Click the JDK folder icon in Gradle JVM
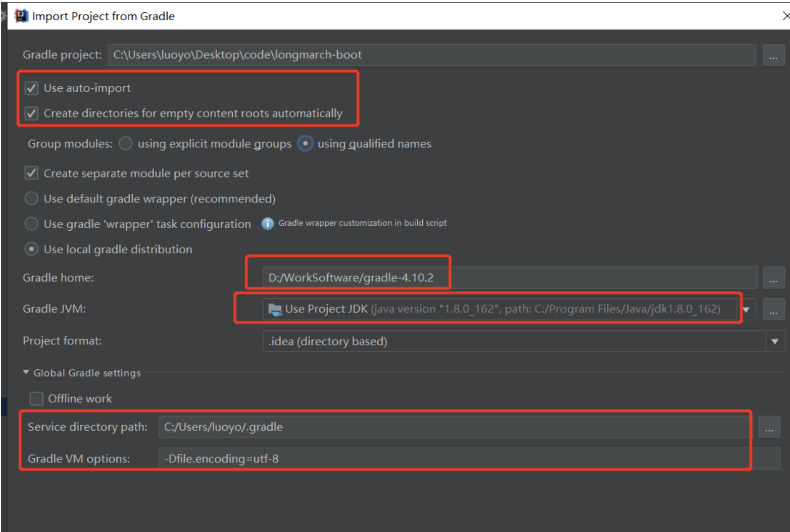 [x=275, y=309]
